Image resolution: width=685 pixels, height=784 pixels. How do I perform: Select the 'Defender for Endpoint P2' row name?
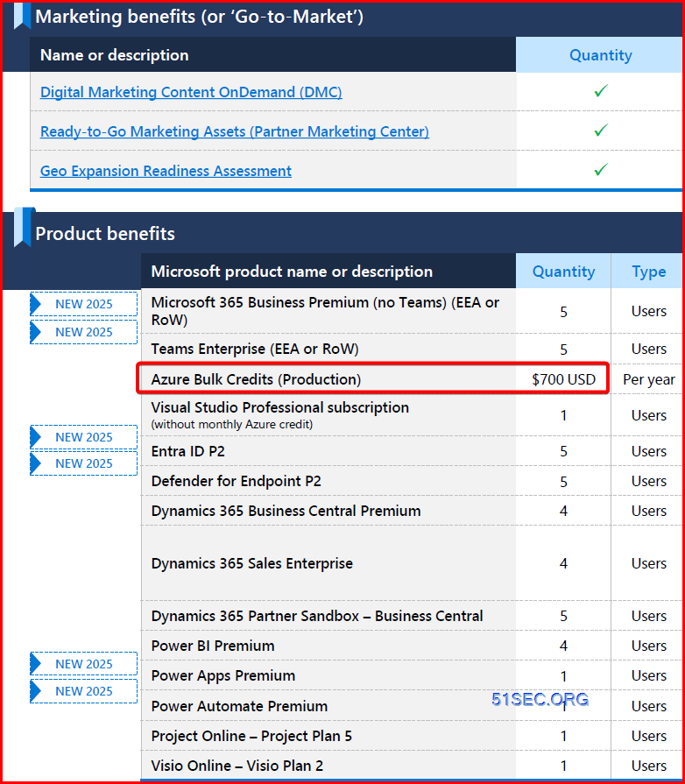[x=236, y=481]
